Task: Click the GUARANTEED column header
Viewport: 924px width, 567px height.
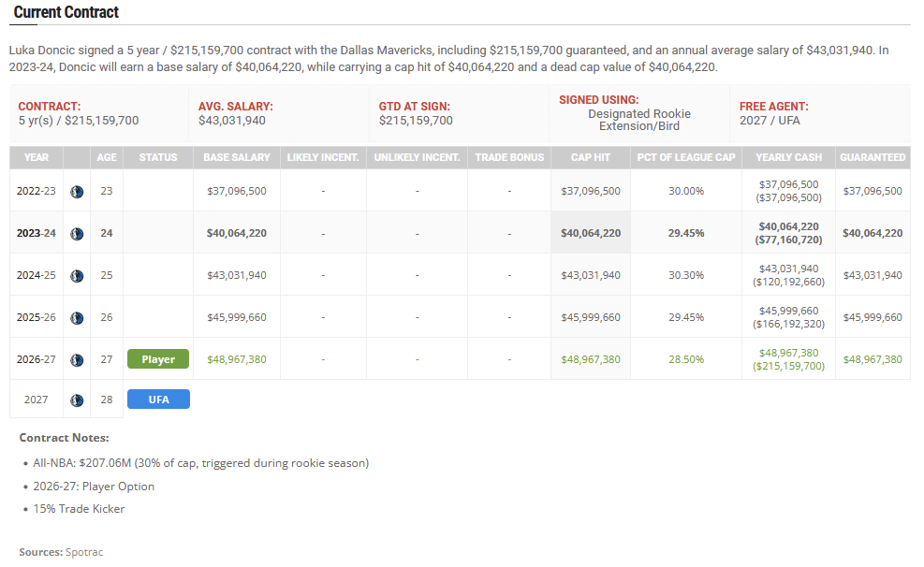Action: click(x=873, y=157)
